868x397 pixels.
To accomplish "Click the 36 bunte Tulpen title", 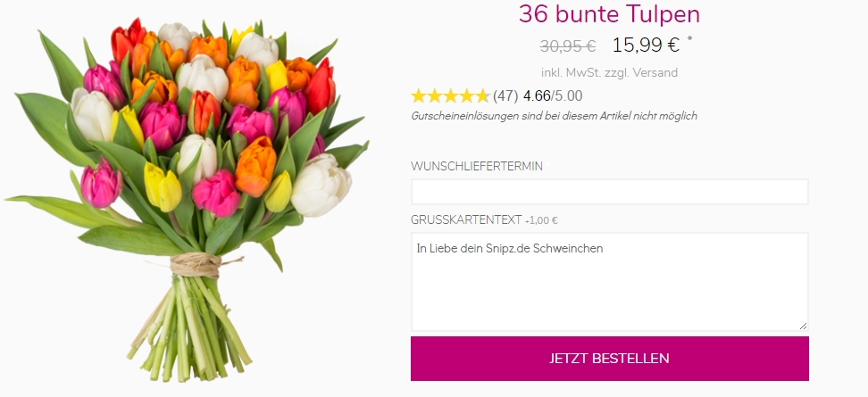I will click(x=610, y=13).
